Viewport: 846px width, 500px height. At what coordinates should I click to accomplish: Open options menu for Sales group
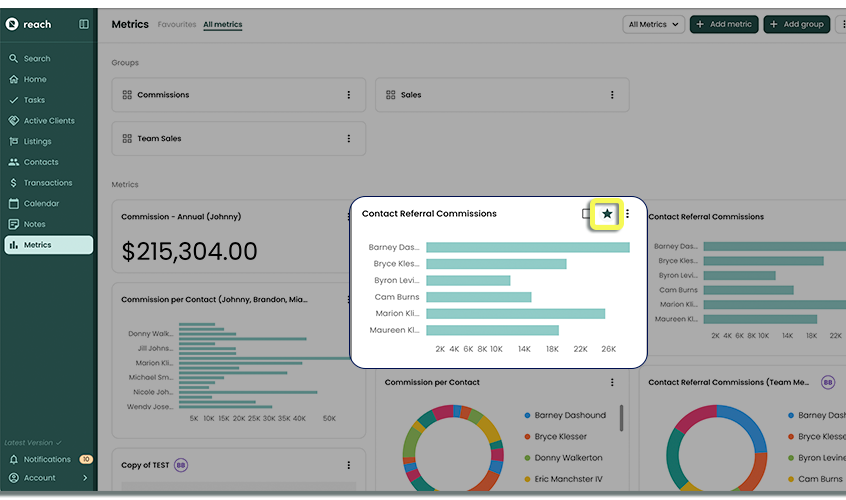pos(612,95)
